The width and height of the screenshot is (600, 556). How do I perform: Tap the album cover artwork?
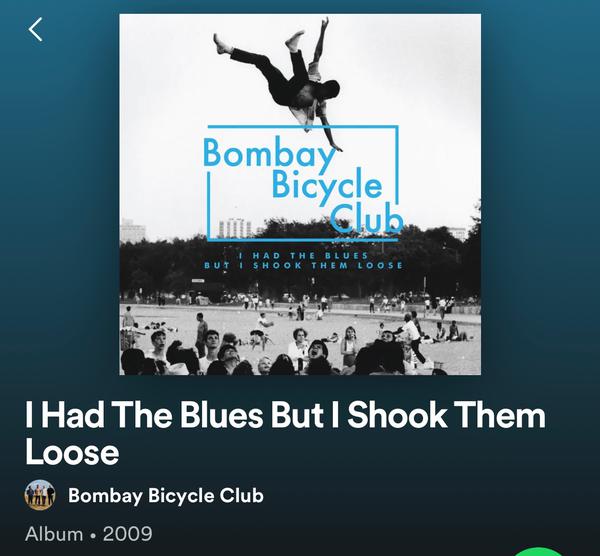[300, 194]
